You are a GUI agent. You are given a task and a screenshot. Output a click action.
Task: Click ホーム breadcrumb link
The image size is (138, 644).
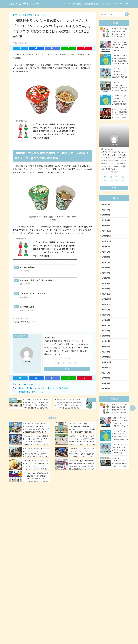(x=17, y=15)
